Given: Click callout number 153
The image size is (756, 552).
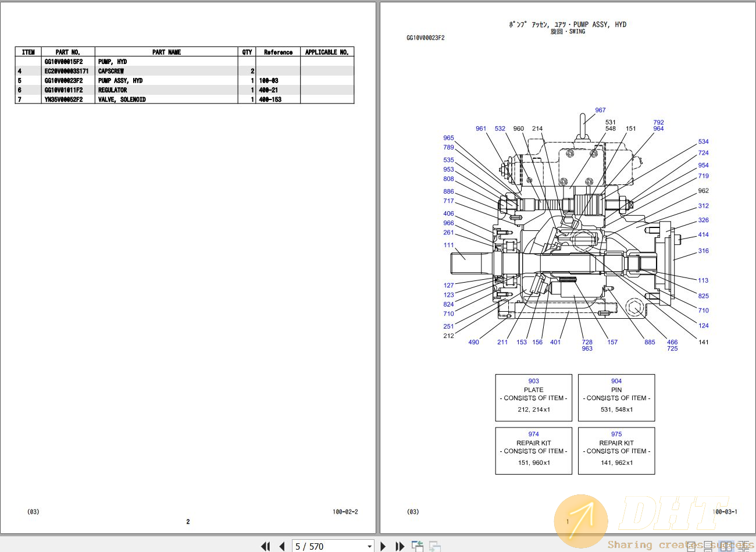Looking at the screenshot, I should (x=522, y=342).
